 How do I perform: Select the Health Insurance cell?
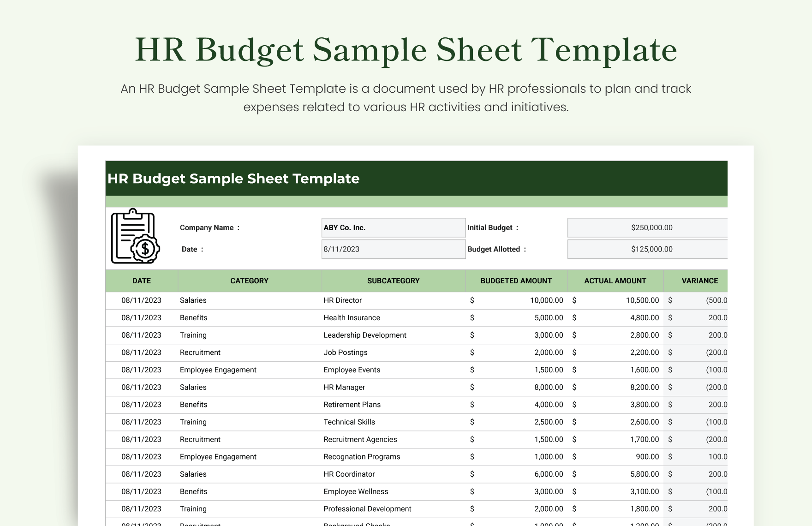click(394, 318)
